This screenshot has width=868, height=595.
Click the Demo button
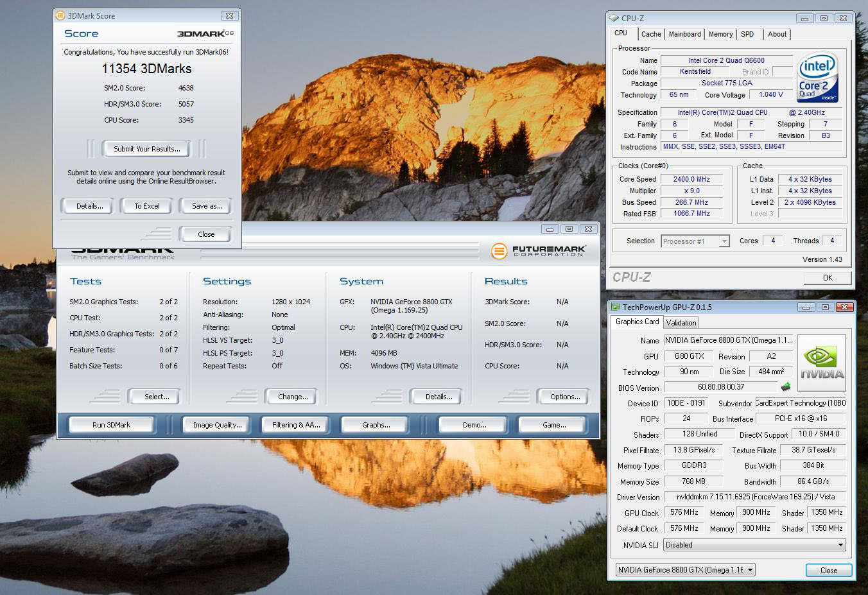(x=474, y=425)
